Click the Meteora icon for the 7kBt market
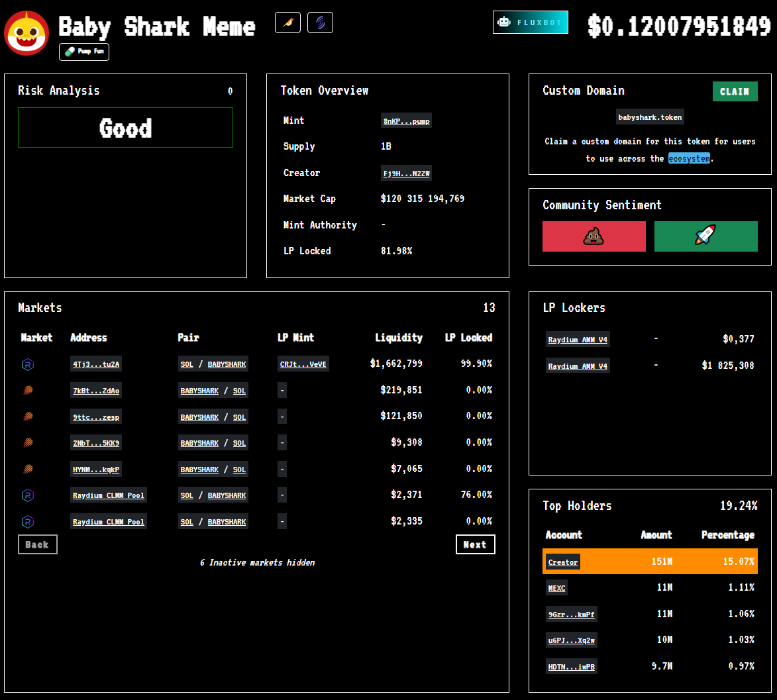777x700 pixels. pos(28,390)
